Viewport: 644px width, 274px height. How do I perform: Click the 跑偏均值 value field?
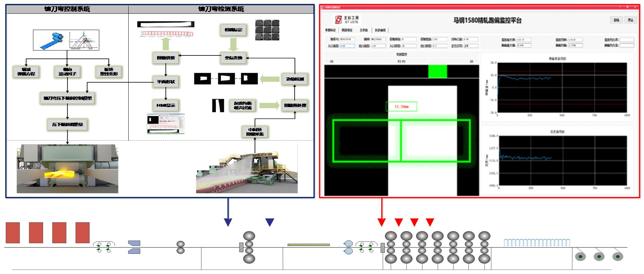(x=575, y=45)
